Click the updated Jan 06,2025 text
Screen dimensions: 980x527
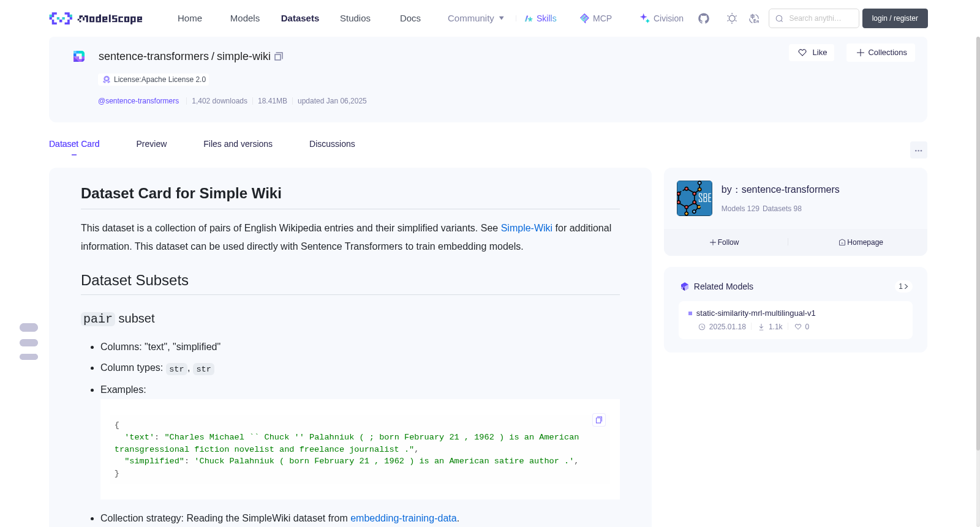click(x=332, y=101)
